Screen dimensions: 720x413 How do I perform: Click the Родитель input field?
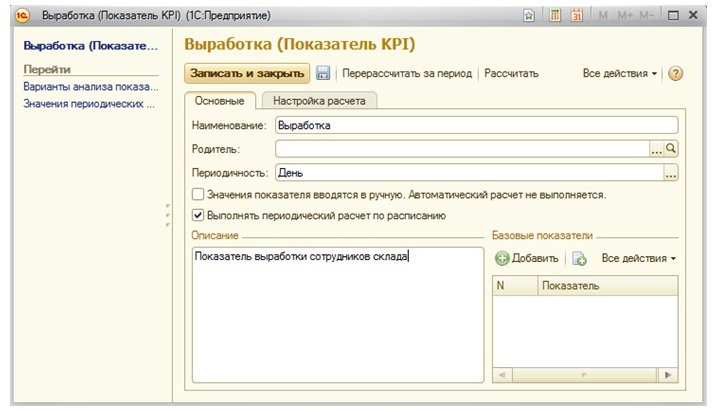coord(462,149)
